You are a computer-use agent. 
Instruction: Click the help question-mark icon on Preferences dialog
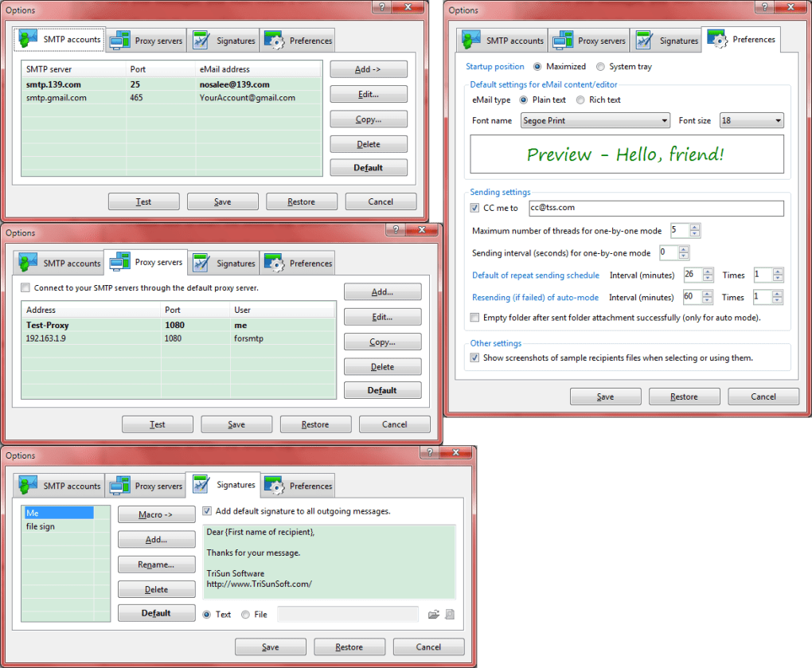point(767,7)
